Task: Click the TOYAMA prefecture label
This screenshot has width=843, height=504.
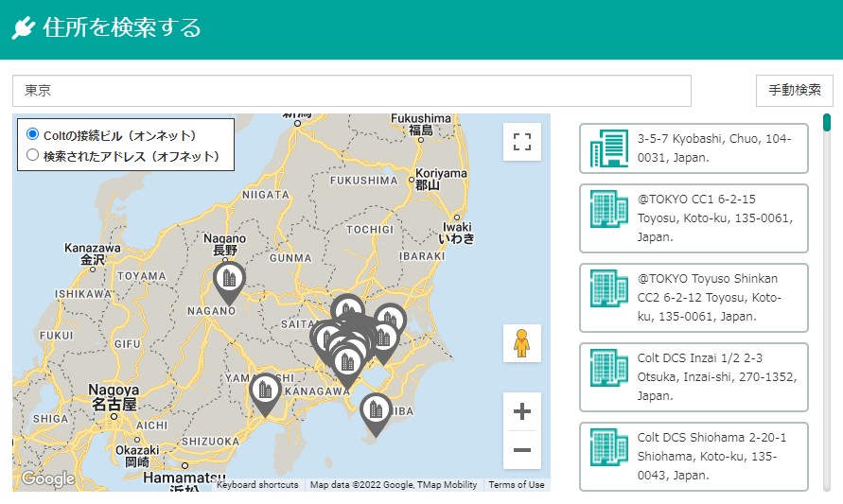Action: point(142,276)
